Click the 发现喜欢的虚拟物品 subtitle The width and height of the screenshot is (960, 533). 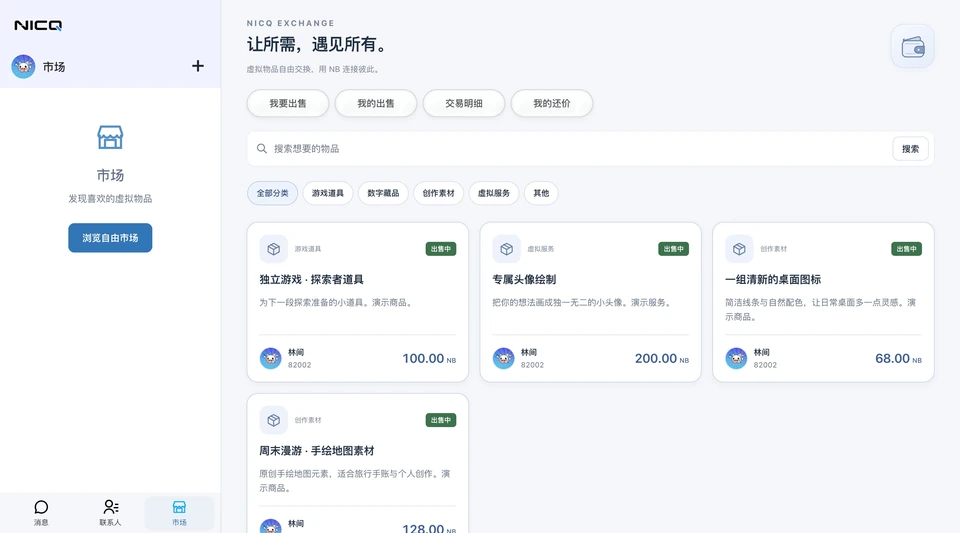click(110, 199)
